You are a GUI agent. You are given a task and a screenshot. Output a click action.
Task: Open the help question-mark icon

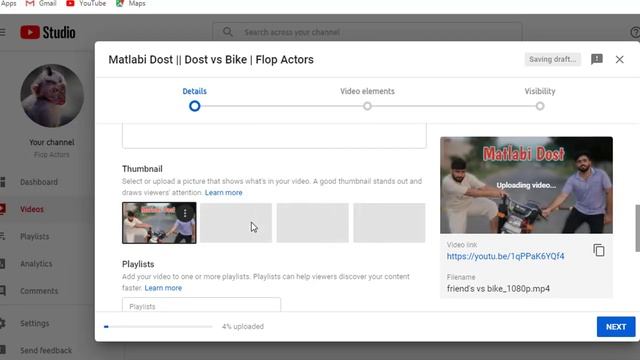click(635, 32)
